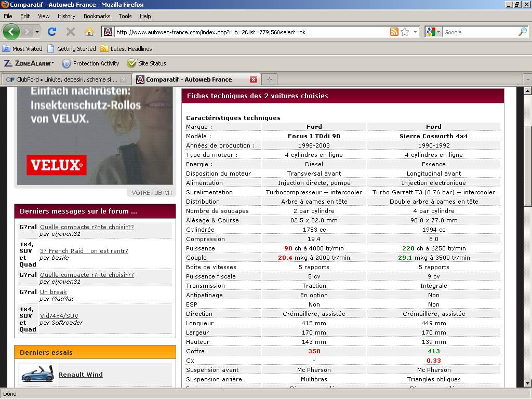
Task: Open the Tools menu
Action: (125, 16)
